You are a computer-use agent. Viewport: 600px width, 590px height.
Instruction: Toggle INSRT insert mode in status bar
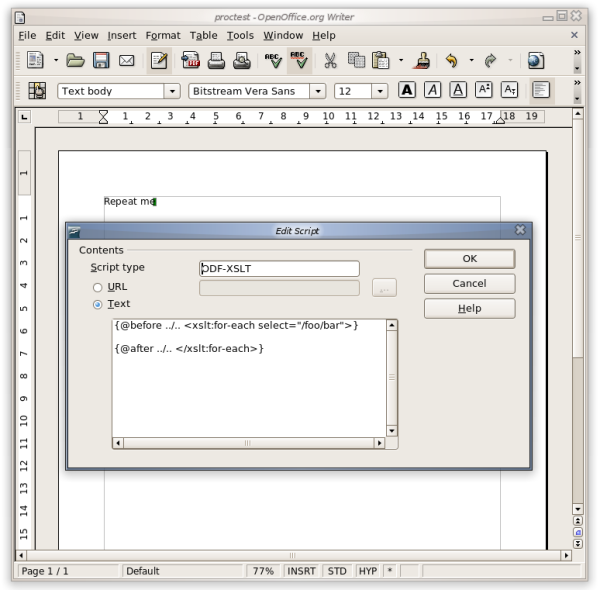pyautogui.click(x=301, y=571)
